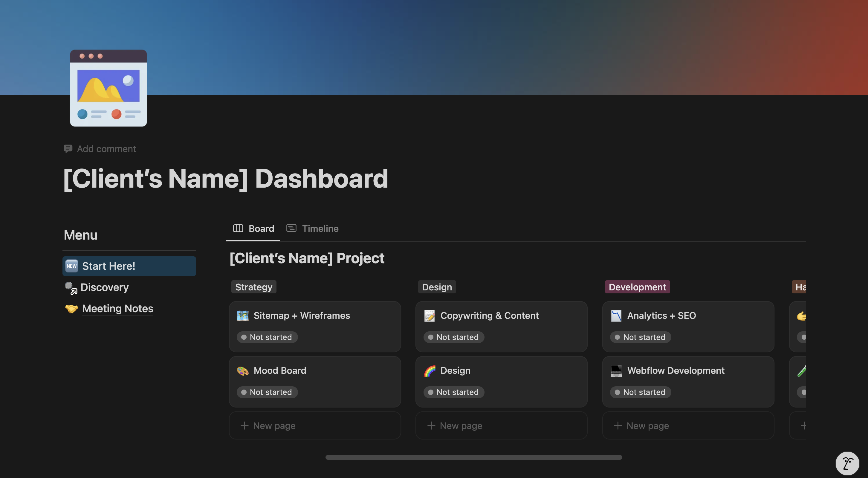The image size is (868, 478).
Task: Click the Copywriting & Content memo icon
Action: [x=429, y=316]
